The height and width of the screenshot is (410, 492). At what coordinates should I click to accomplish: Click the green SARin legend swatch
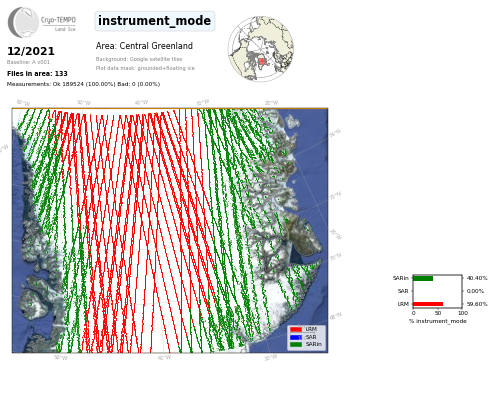click(296, 344)
